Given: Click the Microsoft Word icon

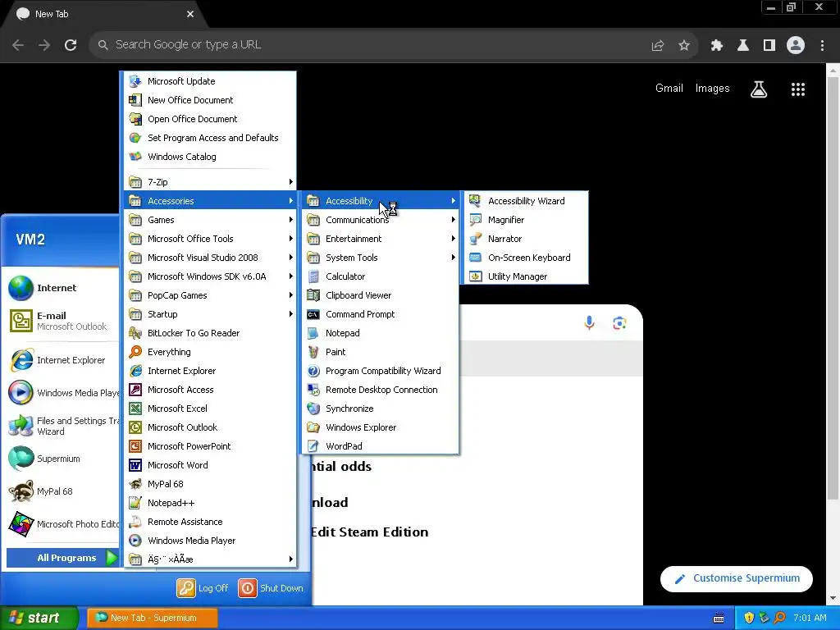Looking at the screenshot, I should coord(135,465).
